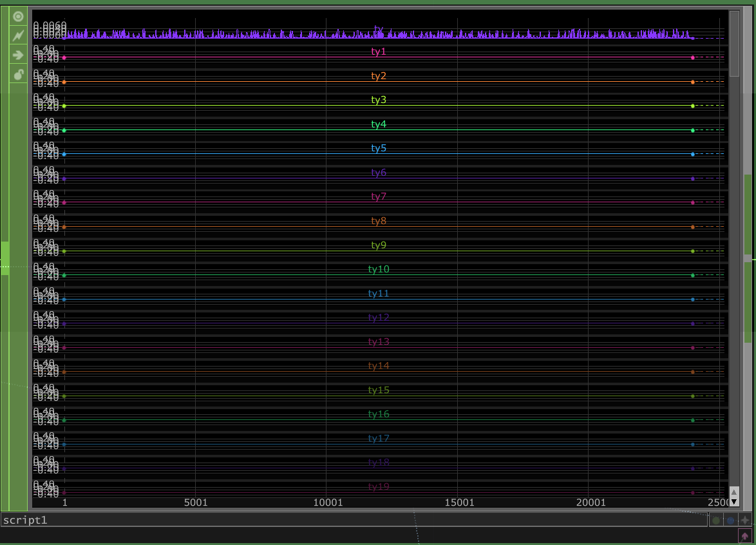756x545 pixels.
Task: Click the ty14 channel label
Action: click(x=379, y=366)
